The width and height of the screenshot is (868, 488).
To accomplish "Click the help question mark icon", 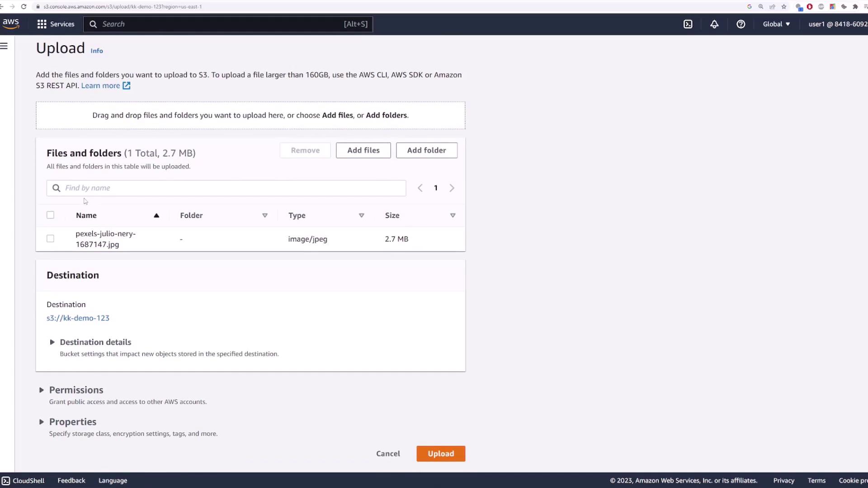I will pos(741,24).
